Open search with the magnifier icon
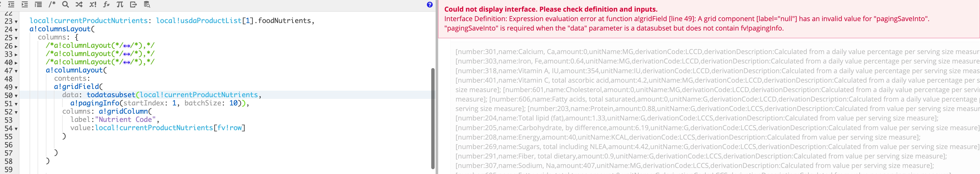Screen dimensions: 980x174 pyautogui.click(x=65, y=5)
